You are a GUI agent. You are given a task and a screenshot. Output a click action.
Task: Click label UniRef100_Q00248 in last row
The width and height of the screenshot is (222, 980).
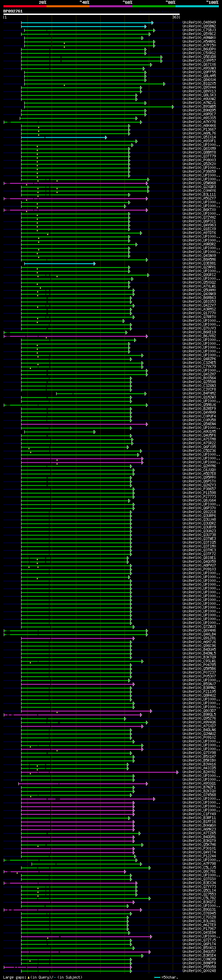[199, 971]
